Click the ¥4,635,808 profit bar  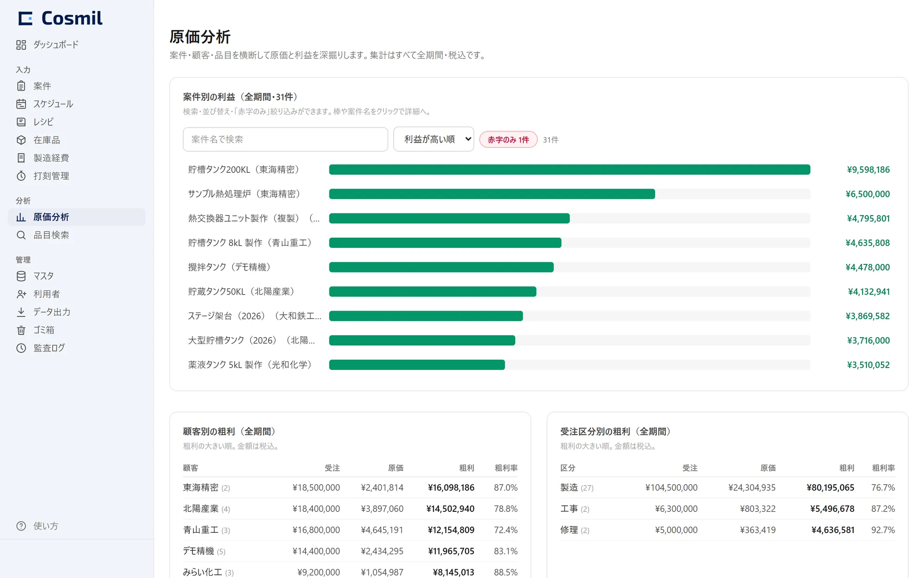click(x=445, y=243)
